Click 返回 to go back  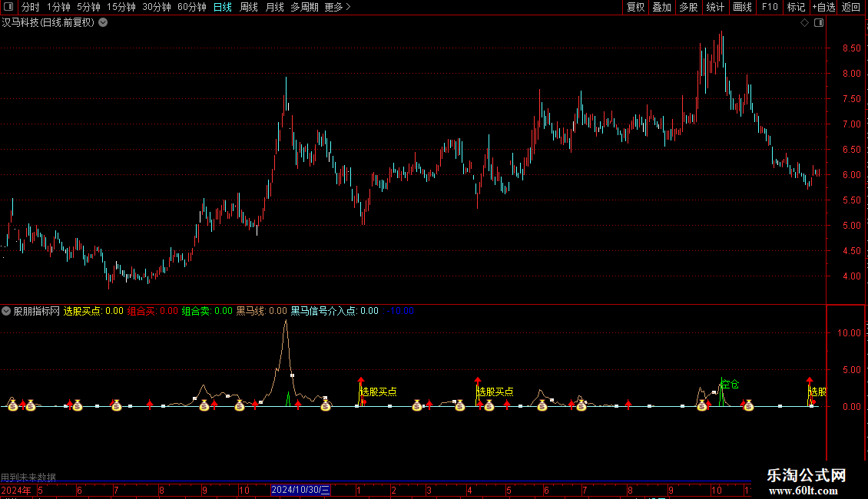tap(851, 7)
